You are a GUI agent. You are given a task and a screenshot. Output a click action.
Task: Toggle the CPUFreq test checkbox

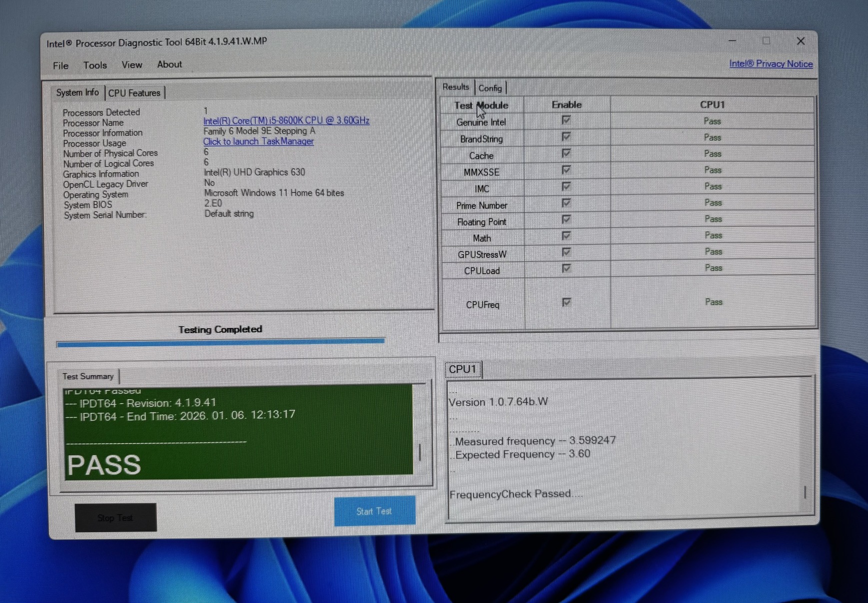566,302
